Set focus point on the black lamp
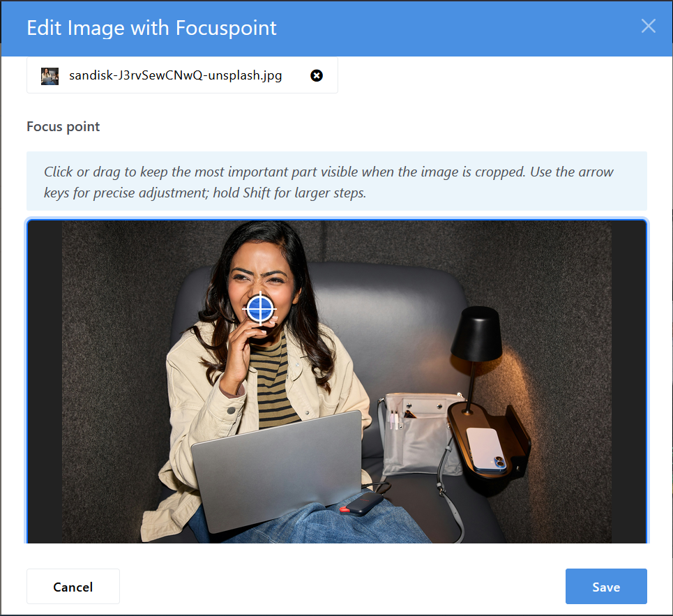The image size is (673, 616). pos(477,334)
